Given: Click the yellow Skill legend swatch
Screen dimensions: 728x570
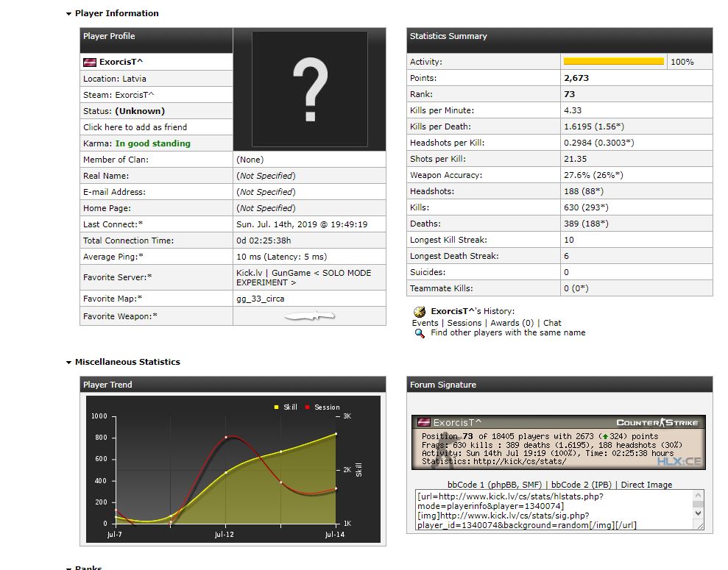Looking at the screenshot, I should [x=276, y=407].
